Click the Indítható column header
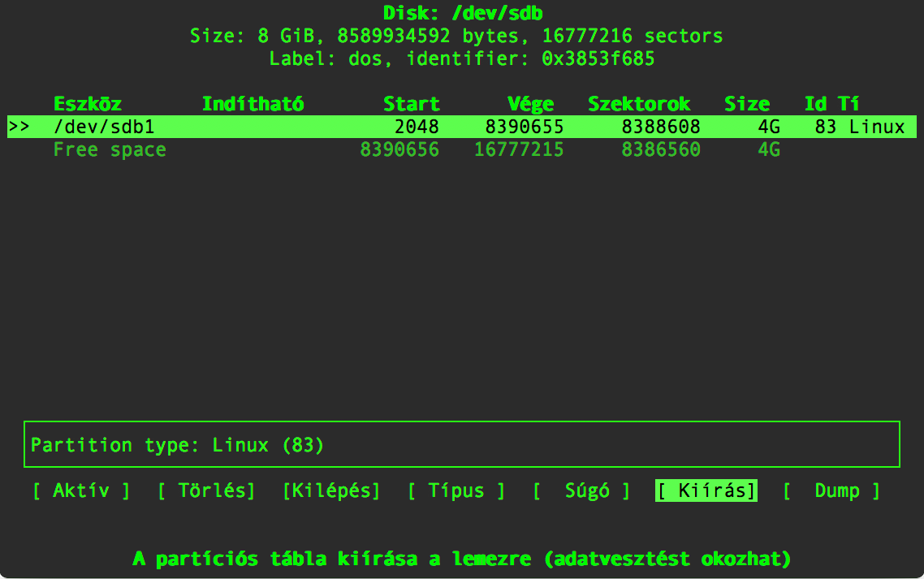Viewport: 924px width, 579px height. click(x=253, y=104)
